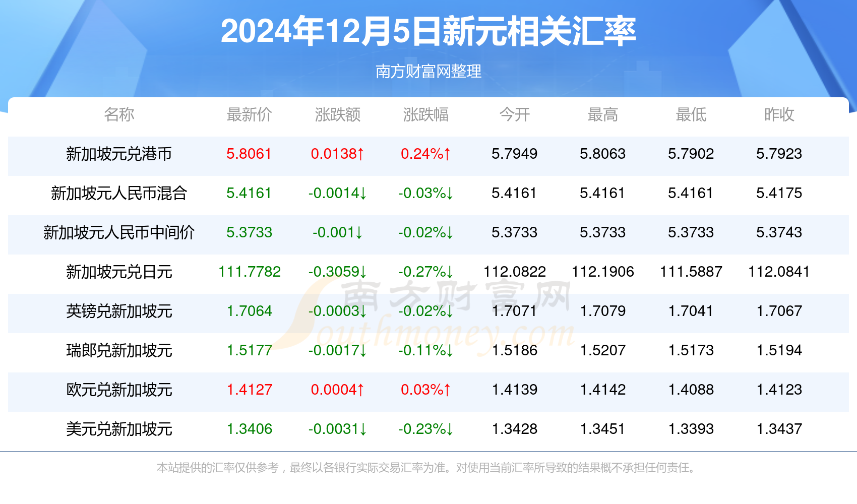Select the 今开 column header
Image resolution: width=857 pixels, height=504 pixels.
click(x=515, y=114)
